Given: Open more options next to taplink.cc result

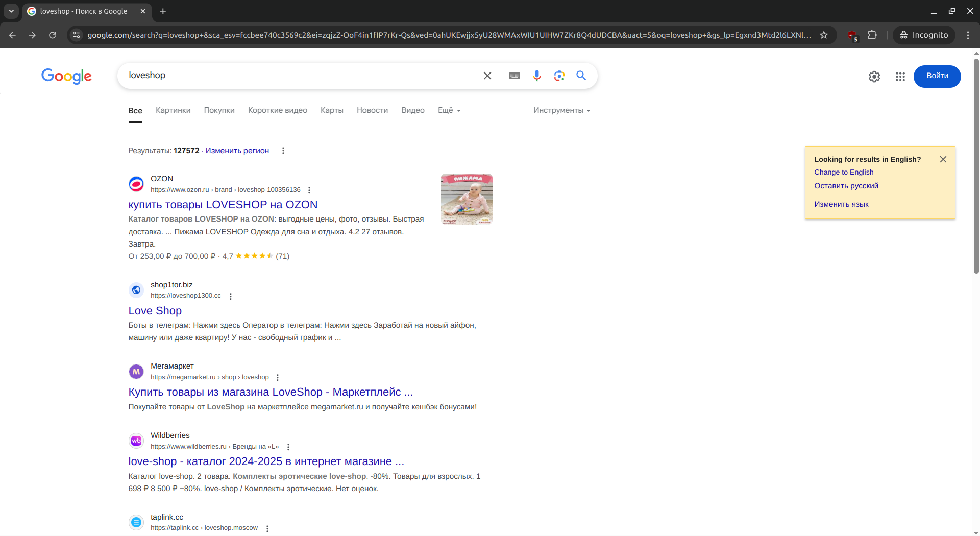Looking at the screenshot, I should tap(267, 528).
